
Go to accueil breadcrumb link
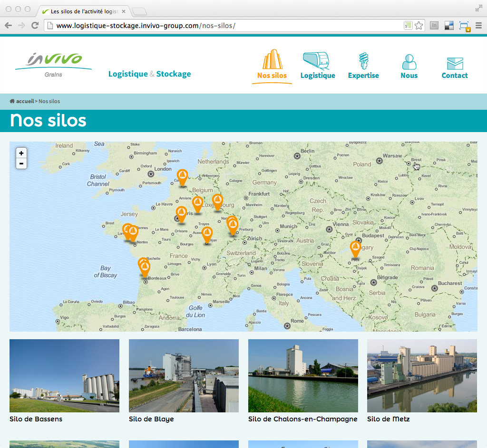[x=25, y=101]
